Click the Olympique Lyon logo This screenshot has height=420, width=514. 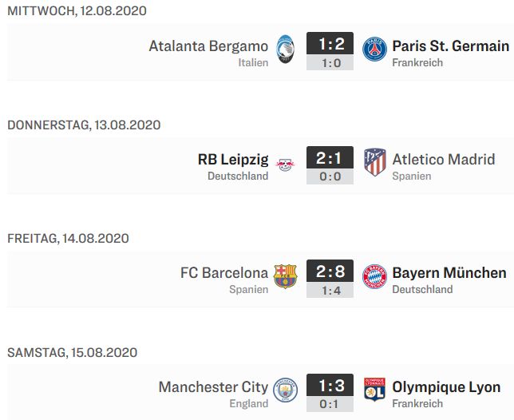click(374, 390)
